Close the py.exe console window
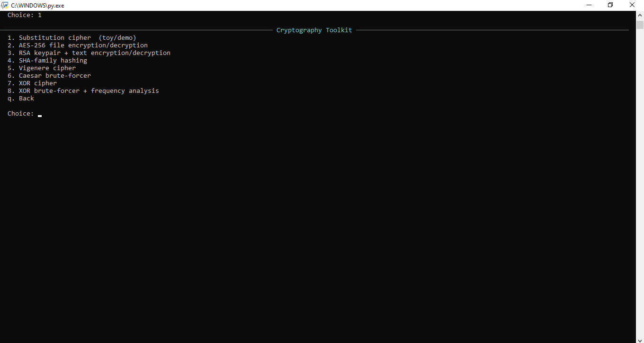644x343 pixels. pyautogui.click(x=632, y=5)
